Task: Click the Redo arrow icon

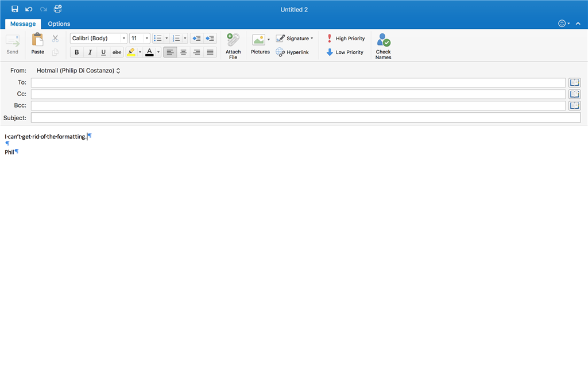Action: point(44,9)
